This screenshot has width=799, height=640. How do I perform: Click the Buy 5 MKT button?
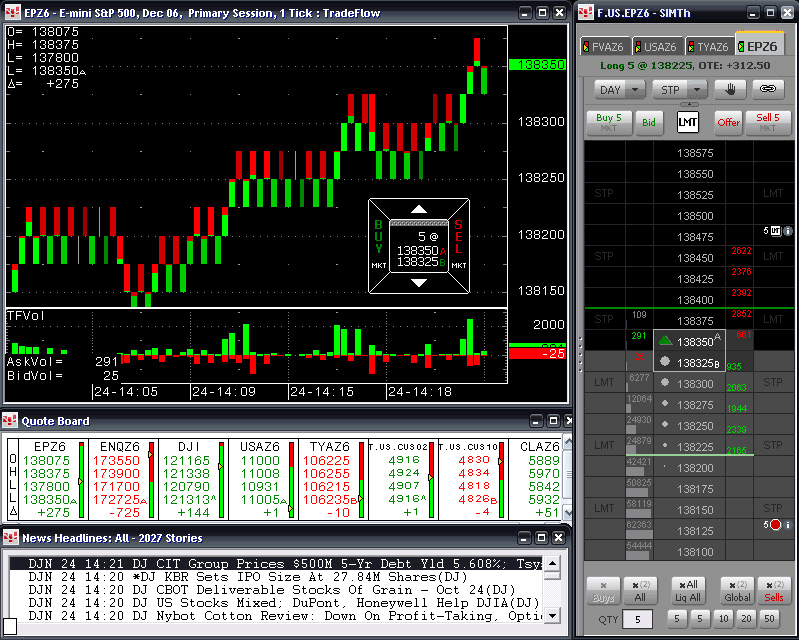(x=609, y=122)
